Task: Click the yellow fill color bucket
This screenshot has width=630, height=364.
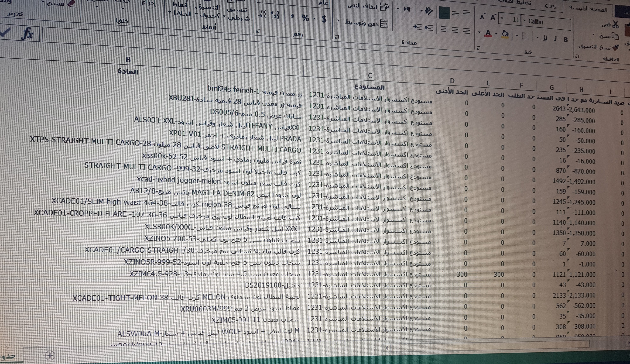Action: (505, 34)
